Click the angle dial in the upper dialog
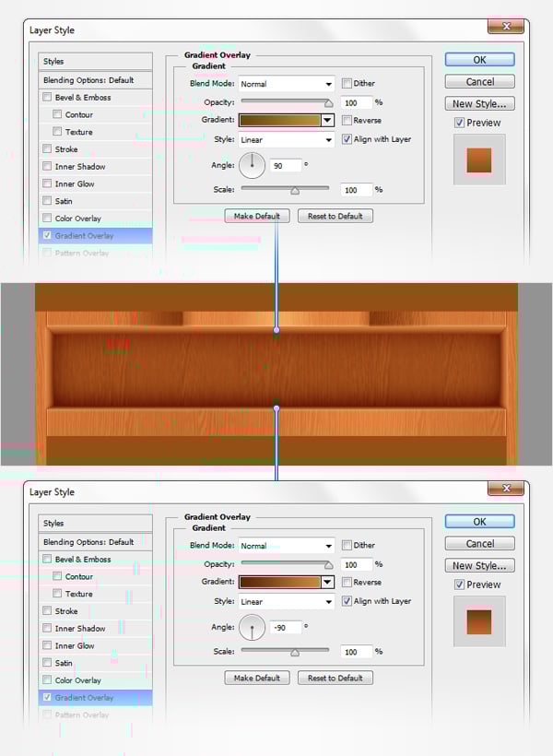Viewport: 553px width, 756px height. [252, 166]
